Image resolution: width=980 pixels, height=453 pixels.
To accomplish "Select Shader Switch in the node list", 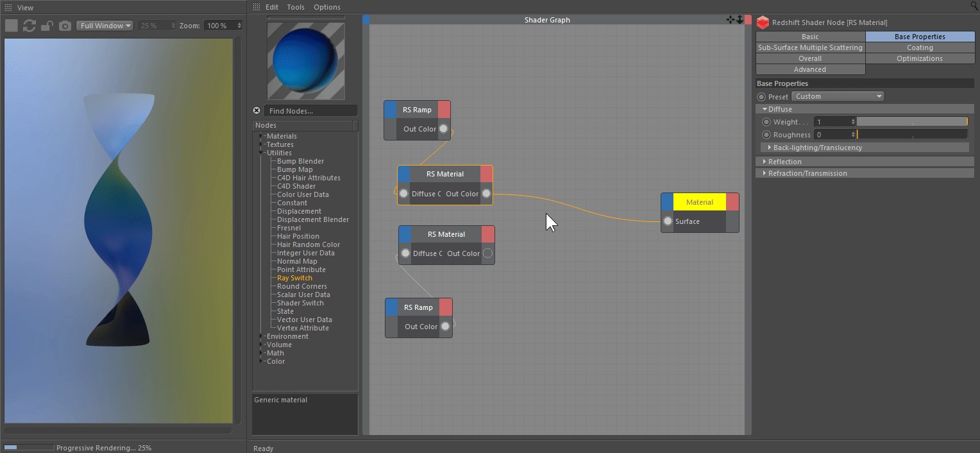I will click(x=300, y=303).
